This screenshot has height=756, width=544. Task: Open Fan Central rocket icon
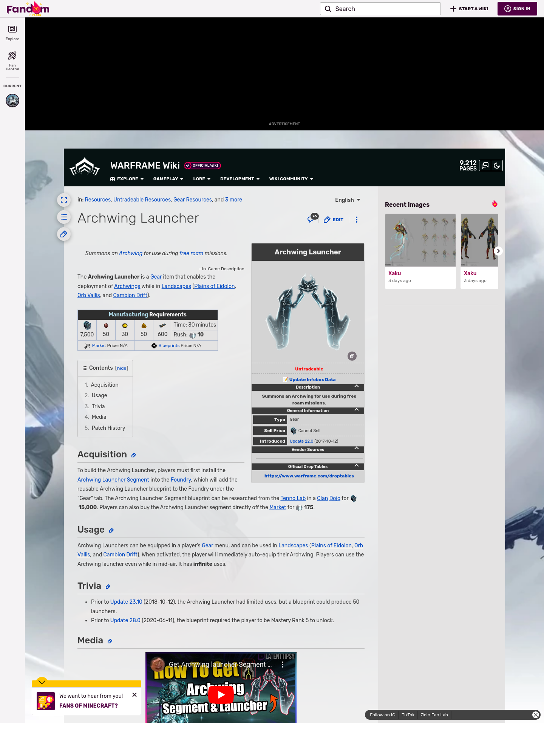click(12, 56)
